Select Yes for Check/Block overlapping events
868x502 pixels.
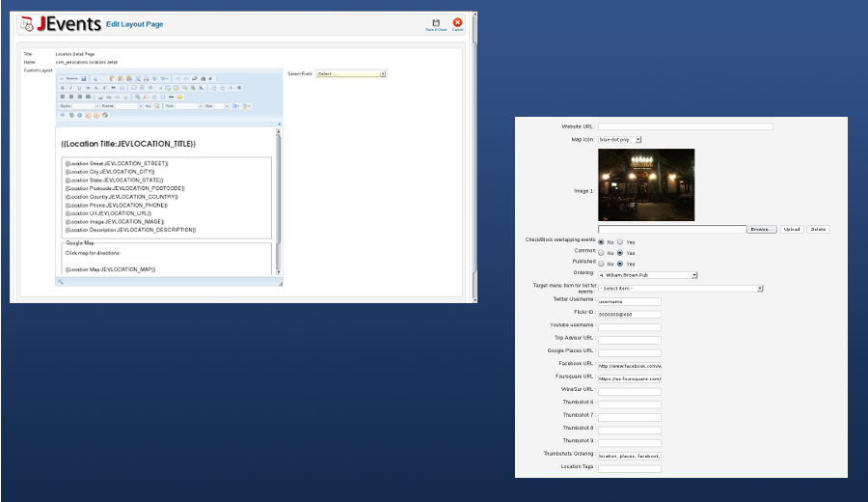[x=621, y=241]
